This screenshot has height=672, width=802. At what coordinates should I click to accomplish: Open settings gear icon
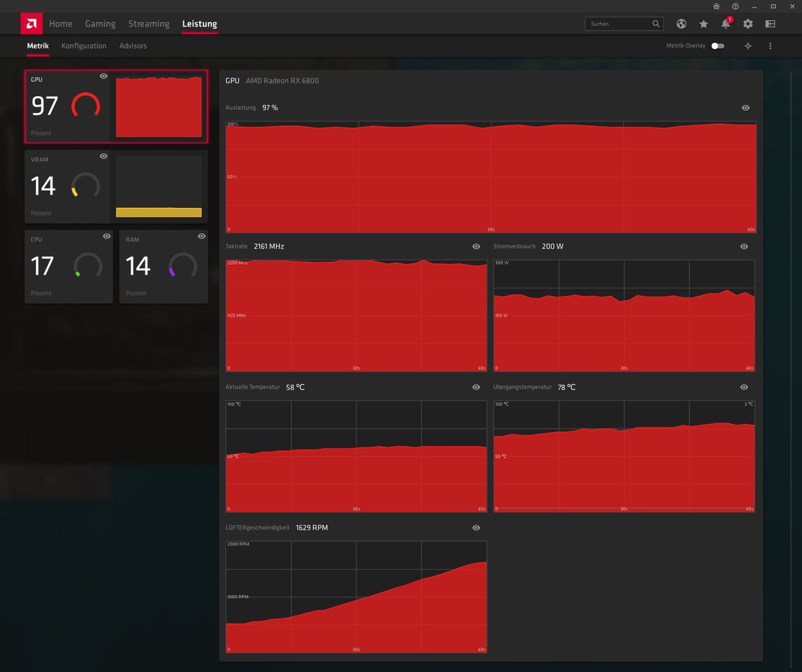pyautogui.click(x=748, y=24)
